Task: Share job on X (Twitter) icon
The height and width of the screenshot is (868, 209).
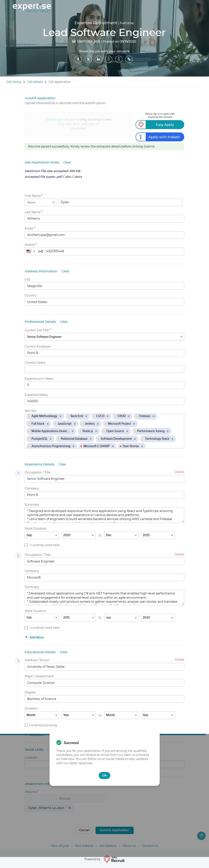Action: 88,59
